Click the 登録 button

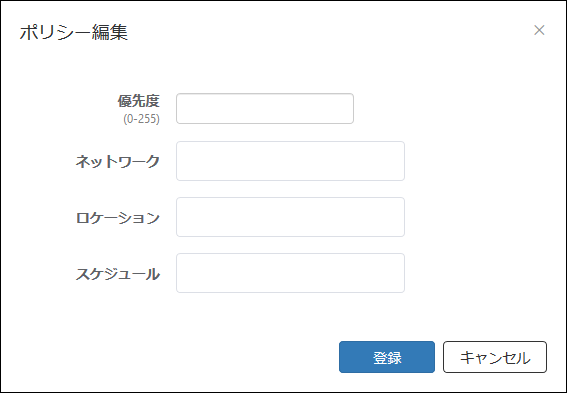[387, 357]
